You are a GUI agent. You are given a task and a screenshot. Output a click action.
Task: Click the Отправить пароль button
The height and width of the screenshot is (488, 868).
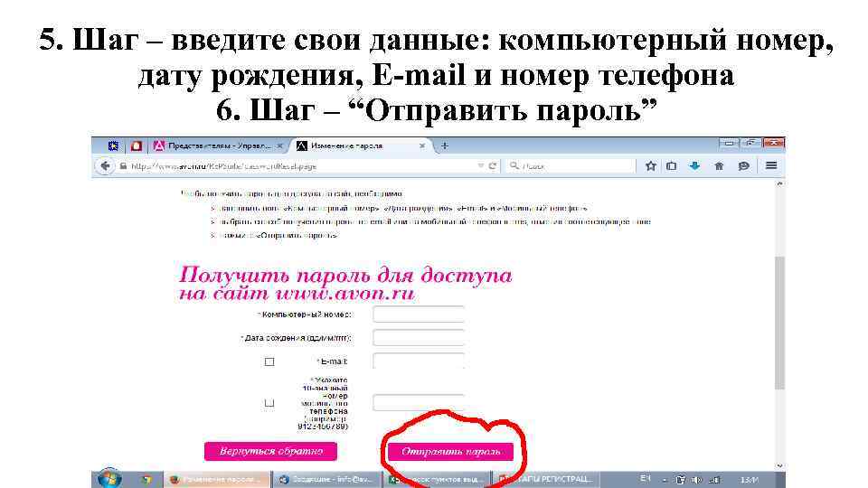(x=450, y=452)
